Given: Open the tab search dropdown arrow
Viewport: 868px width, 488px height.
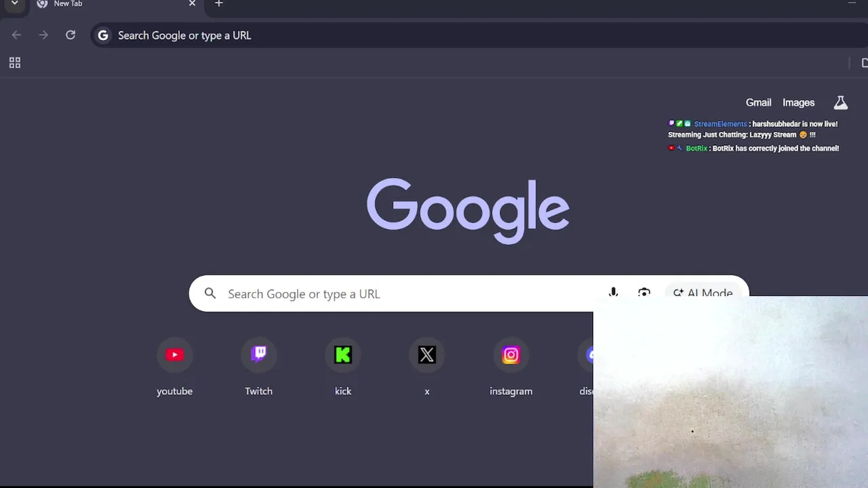Looking at the screenshot, I should click(x=14, y=3).
